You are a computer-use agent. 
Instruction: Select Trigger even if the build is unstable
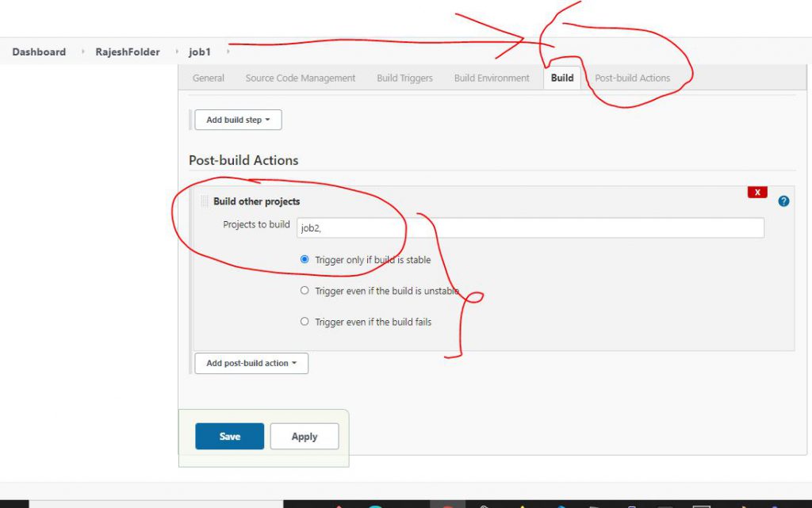304,291
